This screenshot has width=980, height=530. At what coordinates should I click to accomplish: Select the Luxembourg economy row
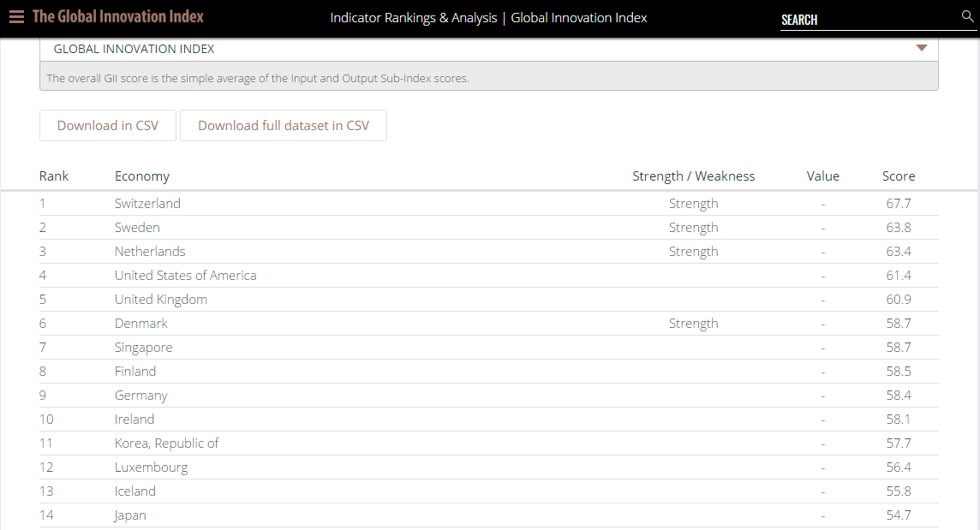pyautogui.click(x=489, y=467)
